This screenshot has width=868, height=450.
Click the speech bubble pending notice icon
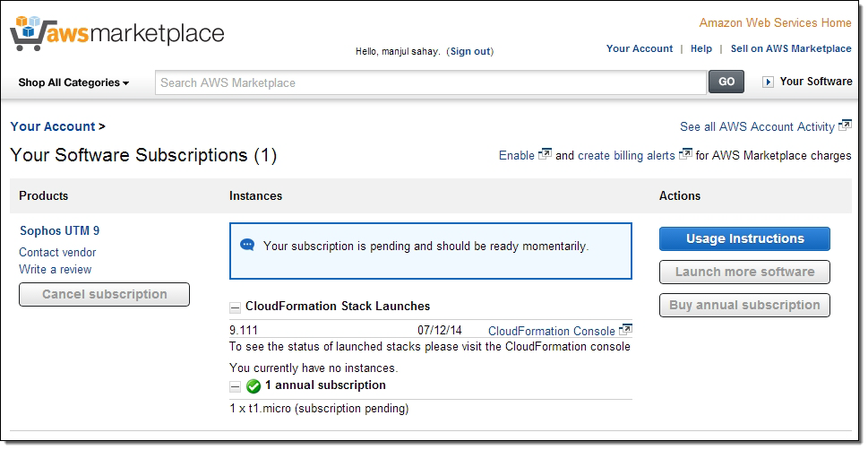click(248, 245)
